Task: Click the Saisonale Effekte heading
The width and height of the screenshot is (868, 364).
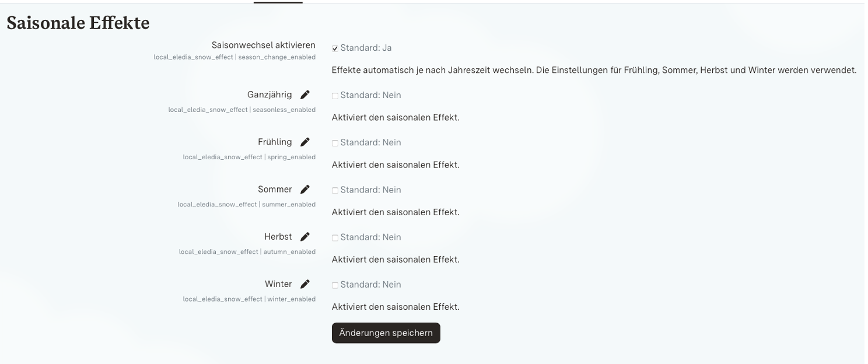Action: [x=78, y=23]
